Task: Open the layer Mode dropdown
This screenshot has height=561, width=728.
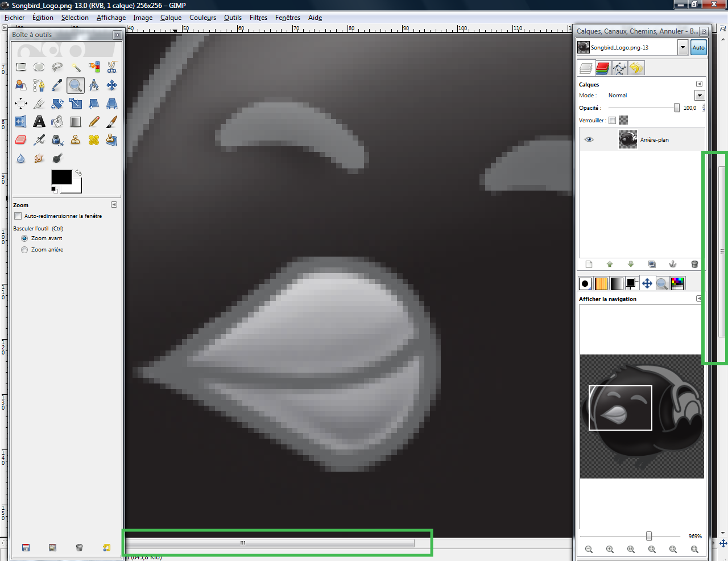Action: [700, 96]
